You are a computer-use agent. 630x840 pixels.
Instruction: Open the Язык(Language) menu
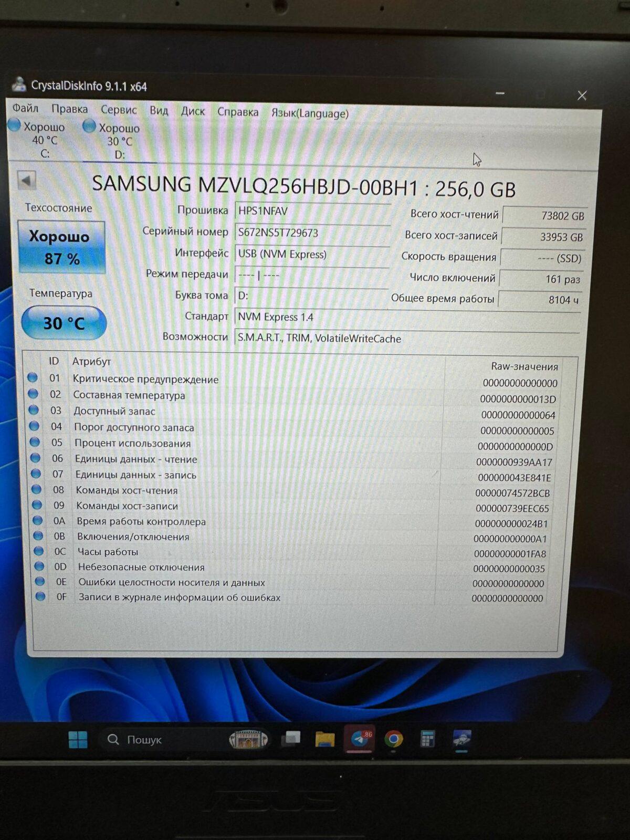click(310, 113)
